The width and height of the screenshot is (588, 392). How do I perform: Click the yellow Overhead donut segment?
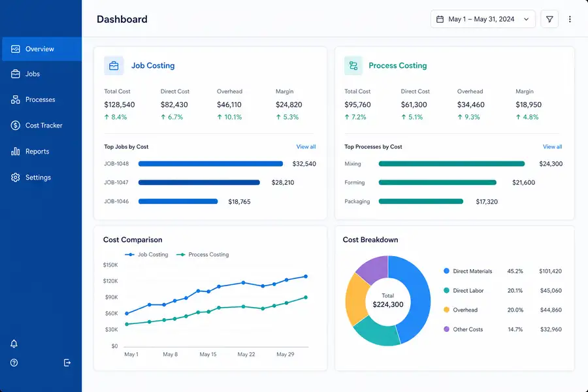356,300
